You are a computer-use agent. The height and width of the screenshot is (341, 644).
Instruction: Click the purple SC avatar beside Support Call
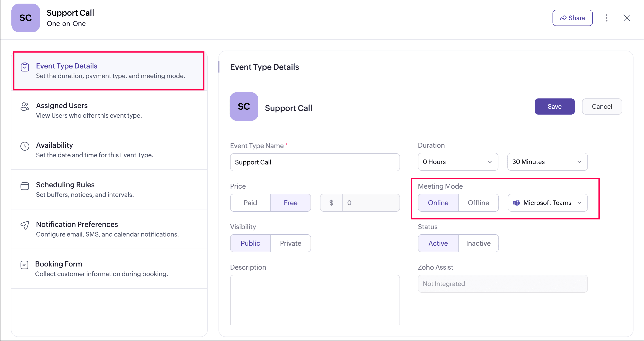[x=244, y=107]
